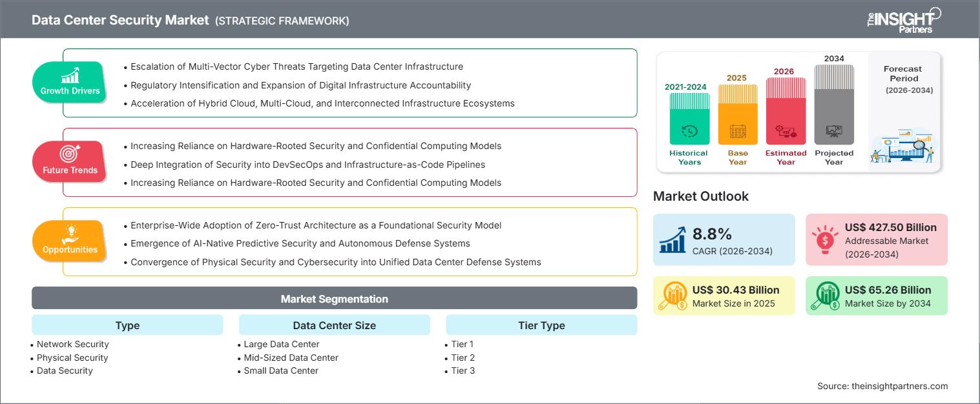Click the Future Trends label badge
Screen dimensions: 980x404
(x=70, y=161)
